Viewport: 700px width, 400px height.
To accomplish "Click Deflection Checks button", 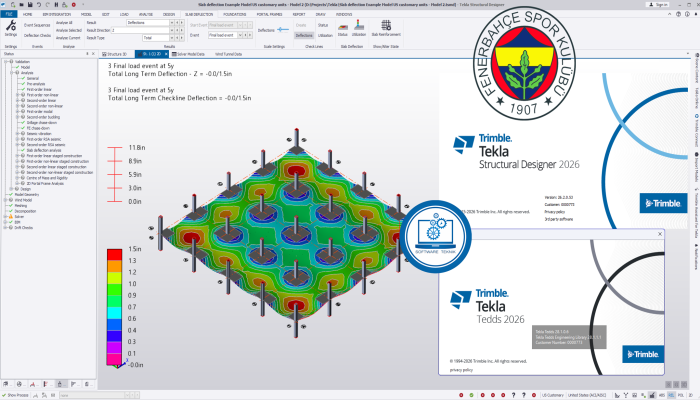I will (37, 35).
